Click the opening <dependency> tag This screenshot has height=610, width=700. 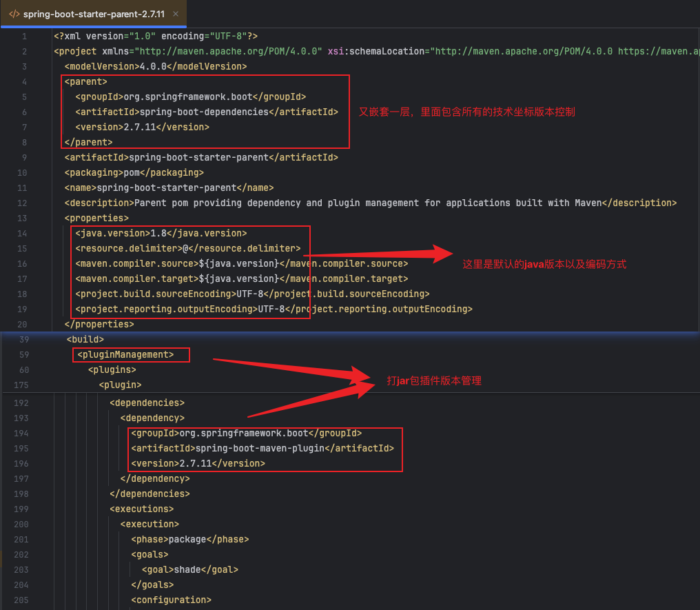pyautogui.click(x=152, y=418)
